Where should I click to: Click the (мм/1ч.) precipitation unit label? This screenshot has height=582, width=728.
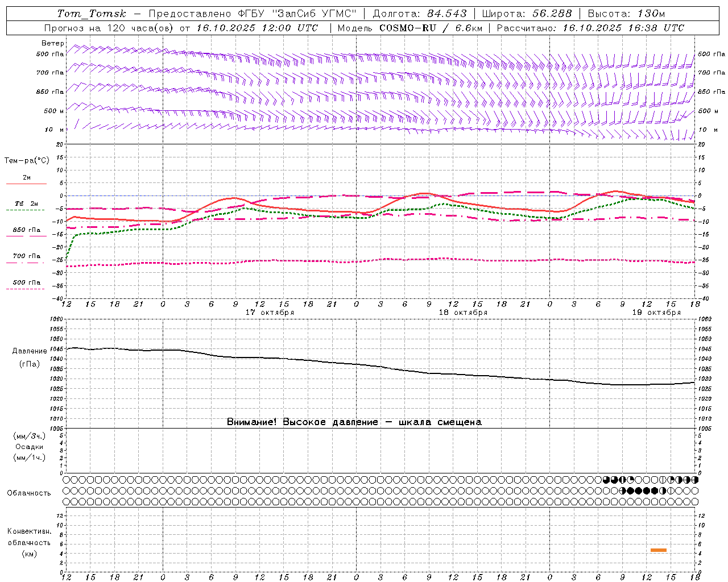point(30,458)
